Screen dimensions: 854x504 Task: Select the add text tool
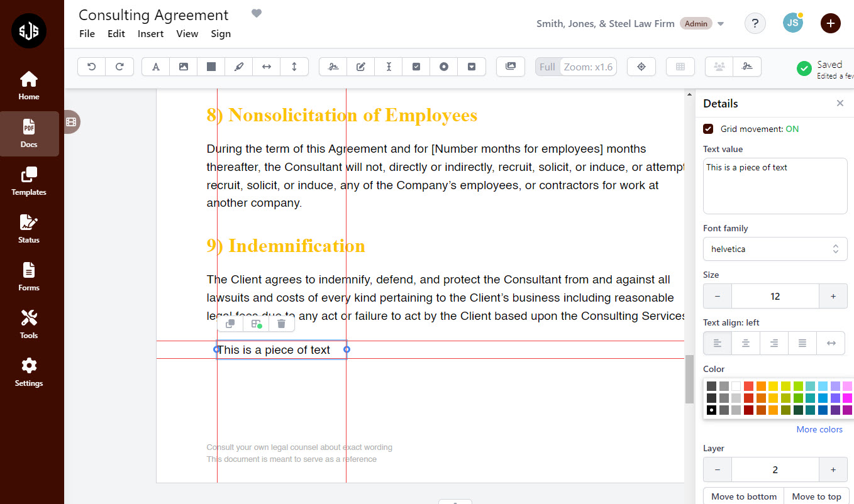point(156,67)
